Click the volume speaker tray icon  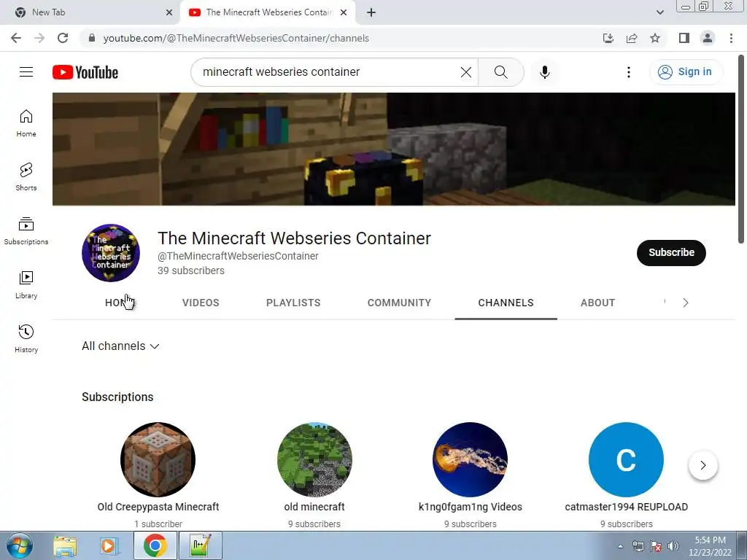click(x=673, y=546)
